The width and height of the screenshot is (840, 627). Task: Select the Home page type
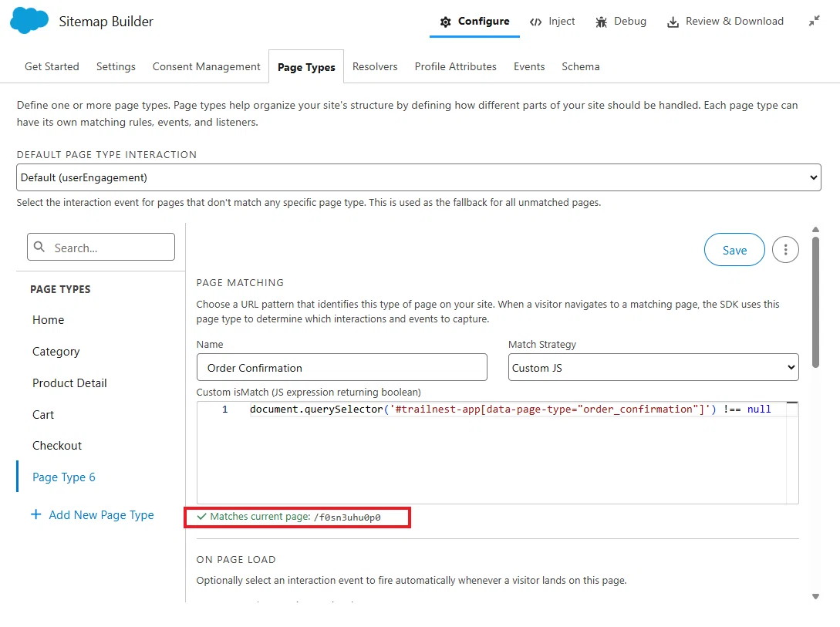[x=49, y=319]
